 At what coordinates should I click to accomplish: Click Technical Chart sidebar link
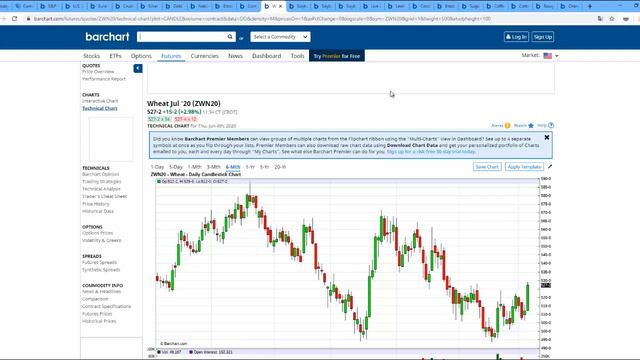pos(100,108)
